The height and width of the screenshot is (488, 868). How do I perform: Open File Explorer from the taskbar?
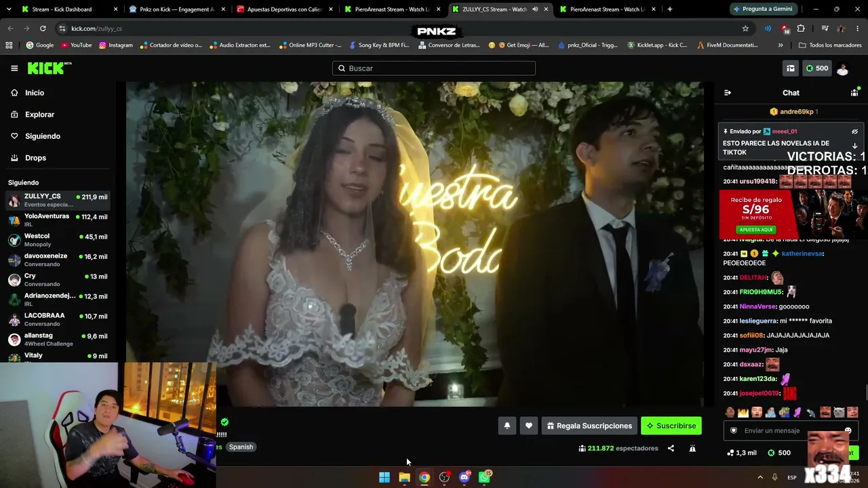[405, 477]
